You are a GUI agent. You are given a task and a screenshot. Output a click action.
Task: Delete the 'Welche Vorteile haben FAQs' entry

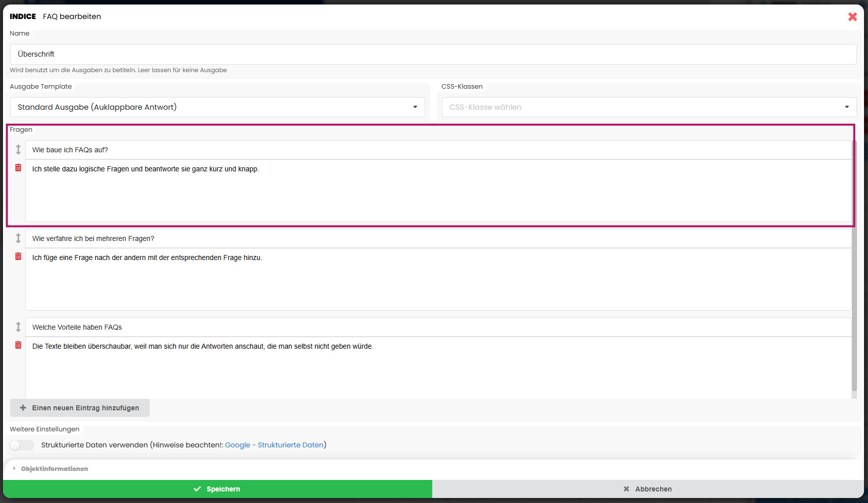(18, 345)
